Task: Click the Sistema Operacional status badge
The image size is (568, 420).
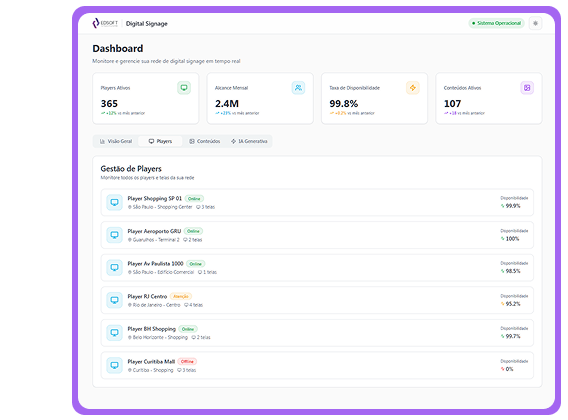Action: click(496, 23)
